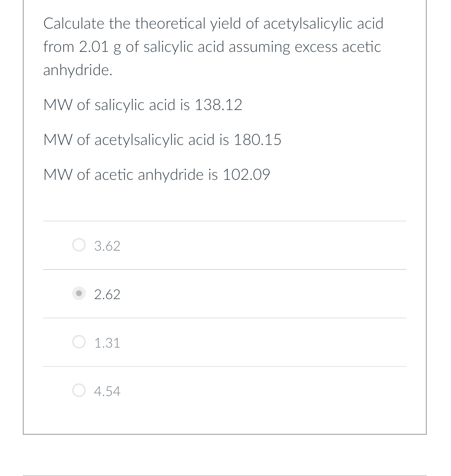The height and width of the screenshot is (476, 451).
Task: Select the 3.62 radio button
Action: click(x=79, y=245)
